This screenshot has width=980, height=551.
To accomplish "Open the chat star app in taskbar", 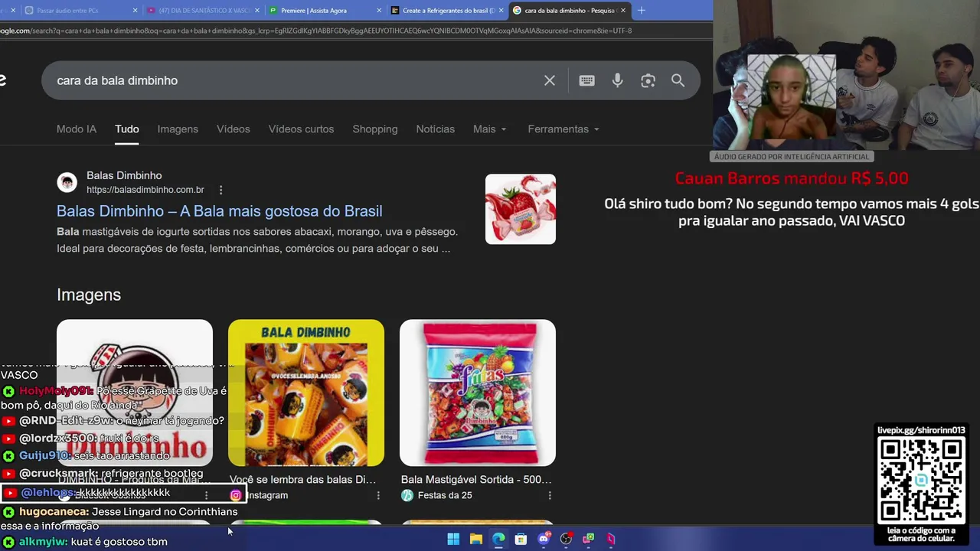I will click(x=588, y=539).
